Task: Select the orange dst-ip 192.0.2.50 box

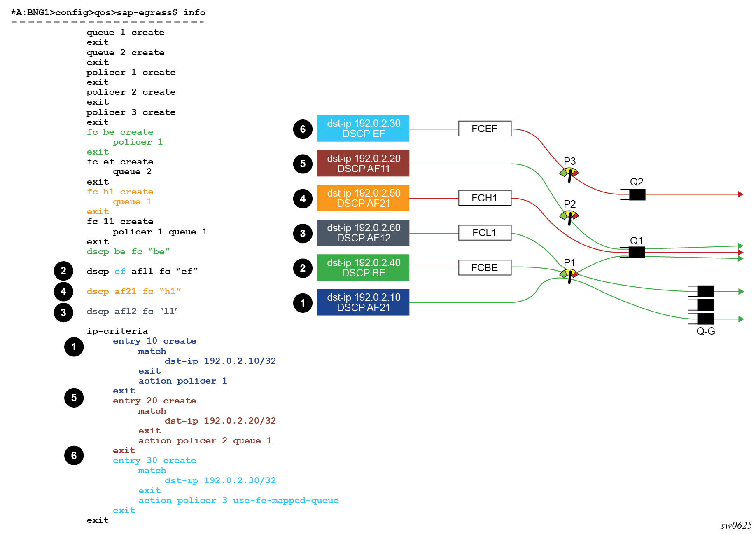Action: pyautogui.click(x=363, y=198)
